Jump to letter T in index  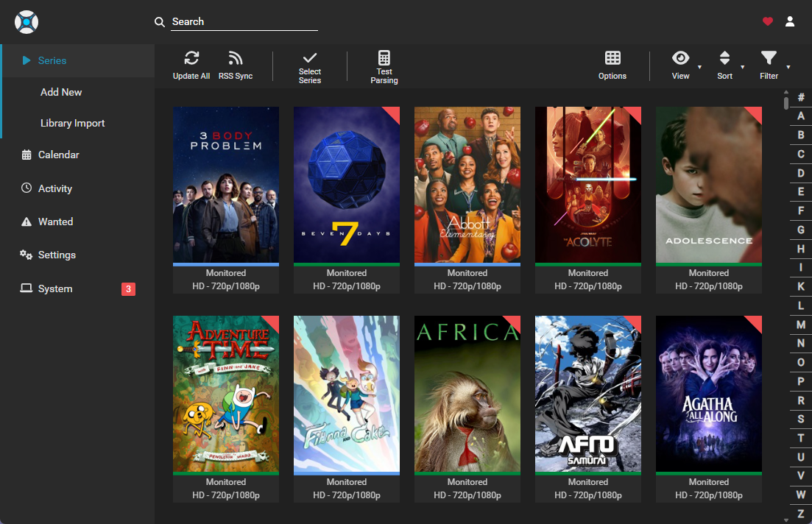pos(801,438)
